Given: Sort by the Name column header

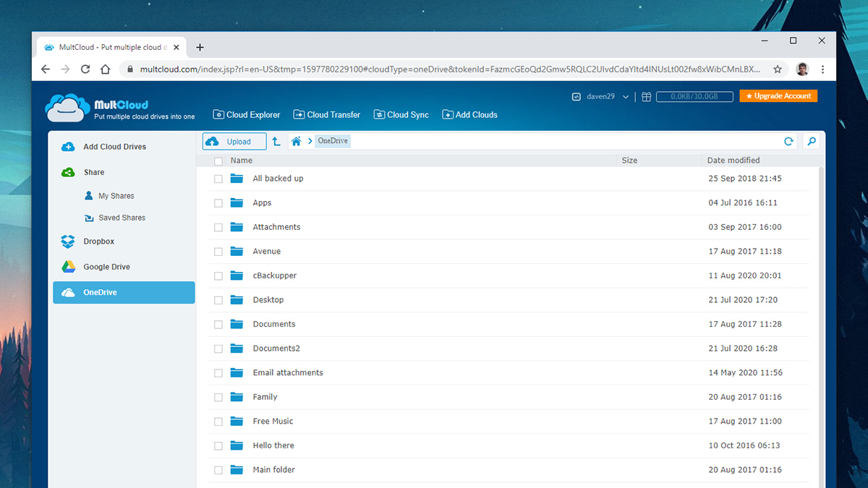Looking at the screenshot, I should tap(242, 160).
